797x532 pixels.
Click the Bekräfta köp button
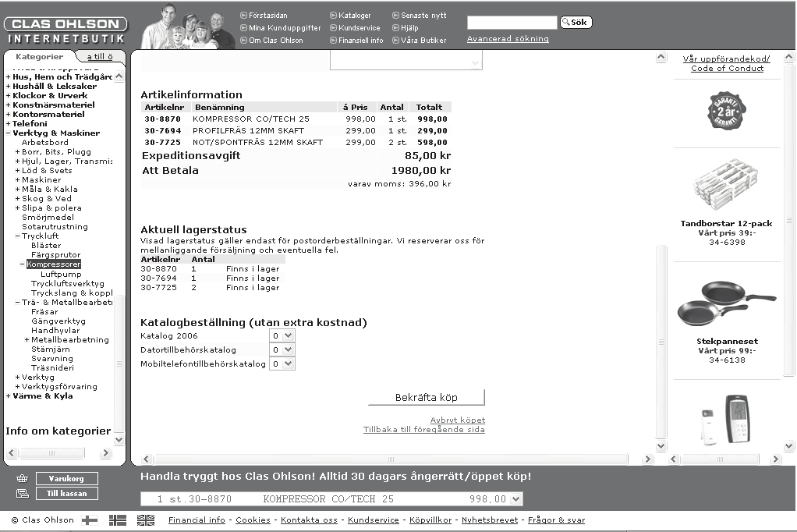[427, 397]
